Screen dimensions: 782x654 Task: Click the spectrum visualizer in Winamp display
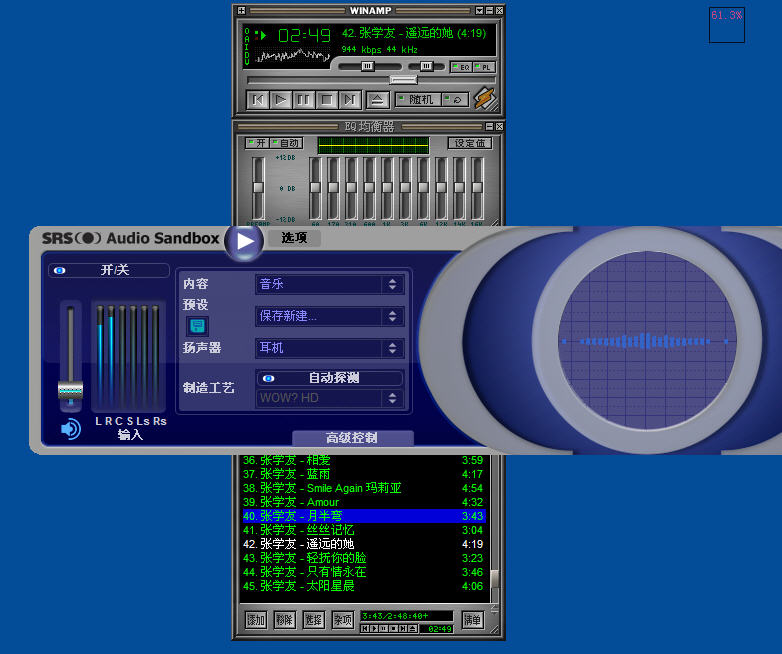tap(293, 55)
